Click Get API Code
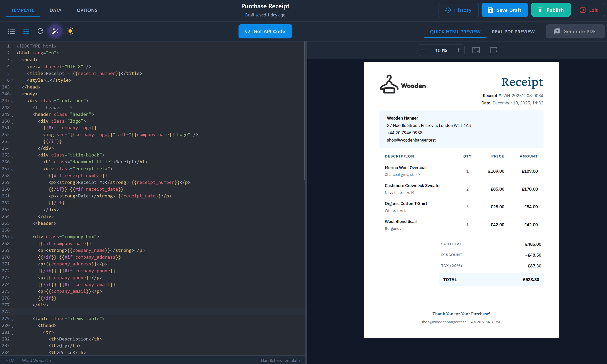The width and height of the screenshot is (607, 364). point(265,31)
